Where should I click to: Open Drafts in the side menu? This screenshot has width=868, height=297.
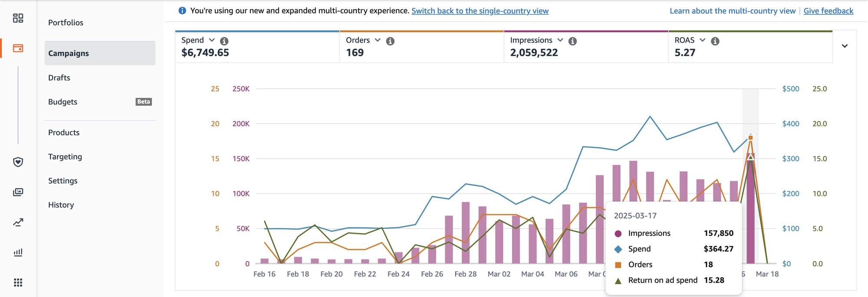59,78
